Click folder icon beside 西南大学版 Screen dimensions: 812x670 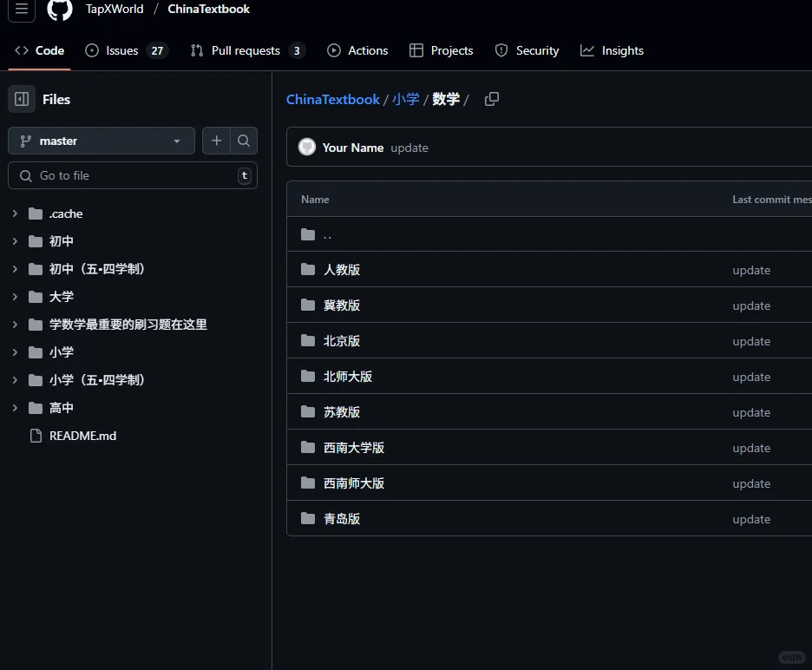tap(308, 448)
